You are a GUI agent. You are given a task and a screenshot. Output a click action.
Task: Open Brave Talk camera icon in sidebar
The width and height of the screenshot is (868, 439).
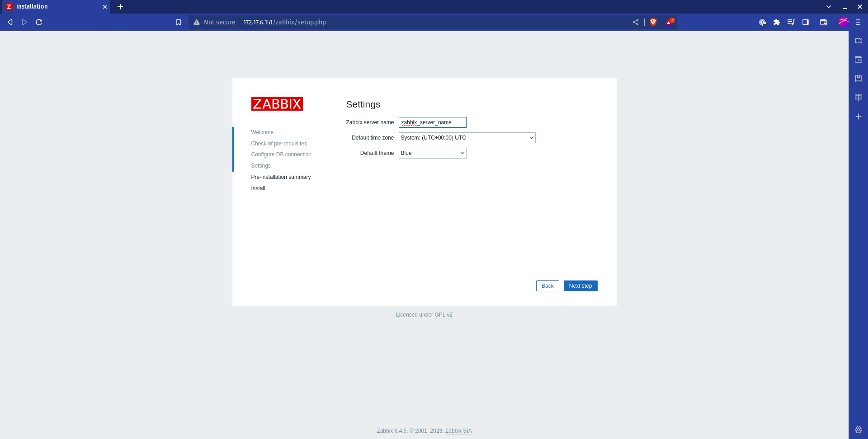859,41
